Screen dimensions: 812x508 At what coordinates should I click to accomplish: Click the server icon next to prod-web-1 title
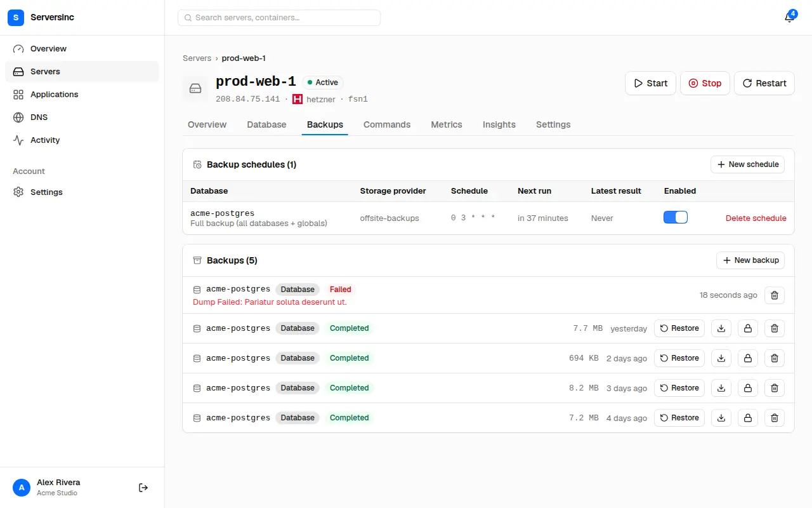coord(195,88)
